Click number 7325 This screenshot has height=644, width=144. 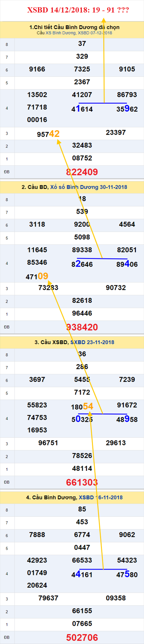click(82, 69)
